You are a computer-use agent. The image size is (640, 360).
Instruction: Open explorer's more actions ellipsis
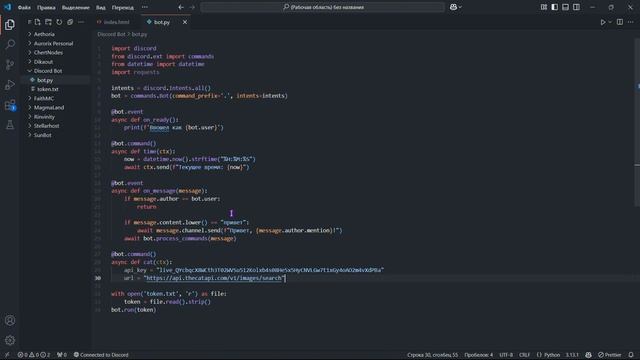click(x=81, y=22)
